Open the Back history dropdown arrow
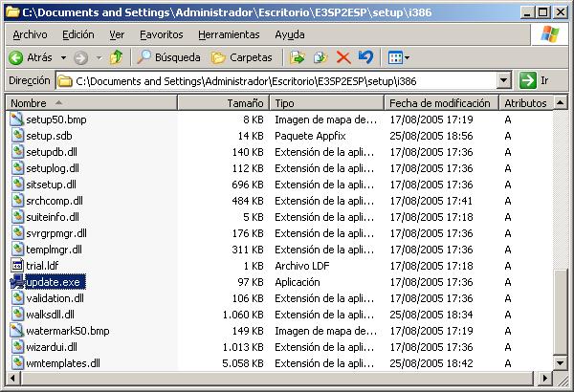The height and width of the screenshot is (392, 574). (62, 57)
